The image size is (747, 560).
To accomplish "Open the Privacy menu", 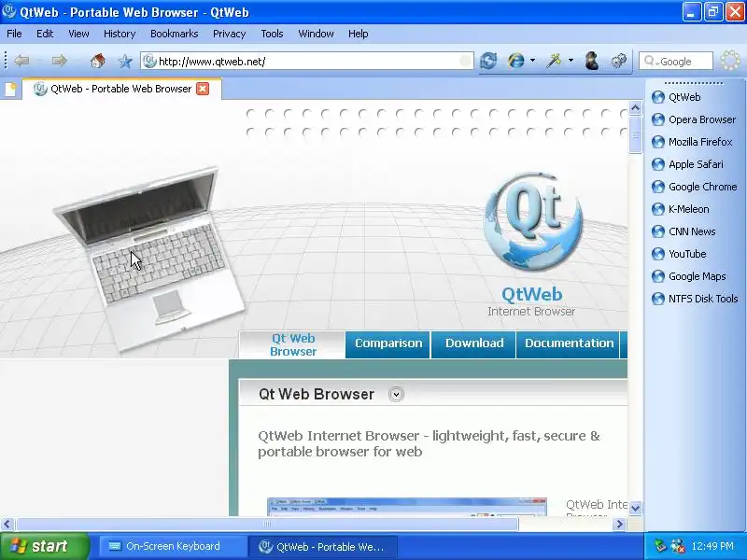I will coord(229,34).
